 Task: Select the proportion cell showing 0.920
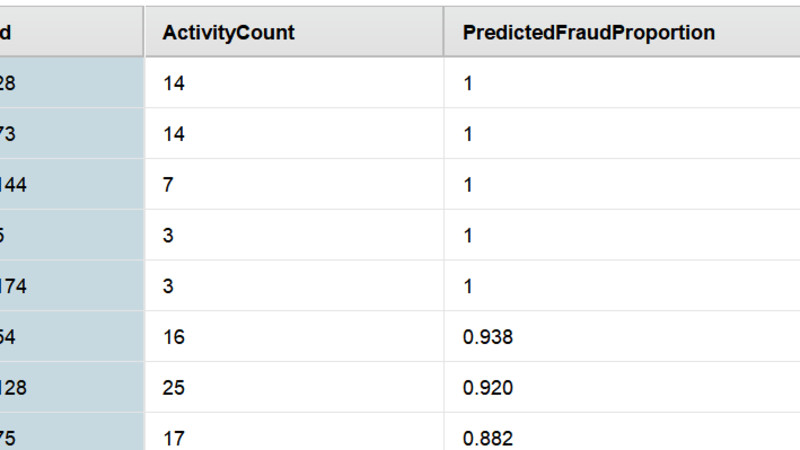(x=622, y=388)
